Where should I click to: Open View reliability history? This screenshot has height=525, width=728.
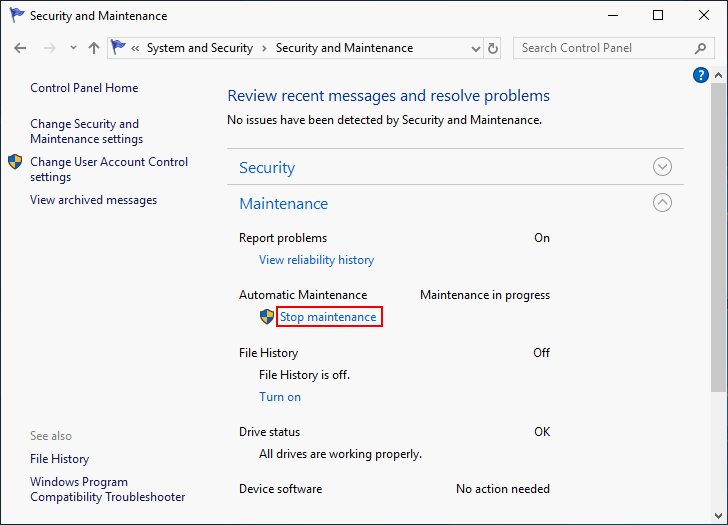click(316, 260)
